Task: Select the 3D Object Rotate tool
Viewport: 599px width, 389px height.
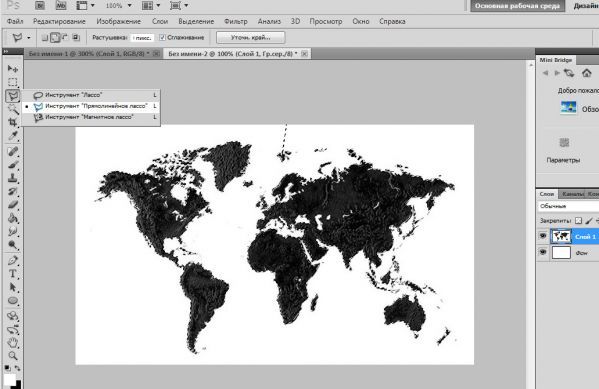Action: pos(13,316)
